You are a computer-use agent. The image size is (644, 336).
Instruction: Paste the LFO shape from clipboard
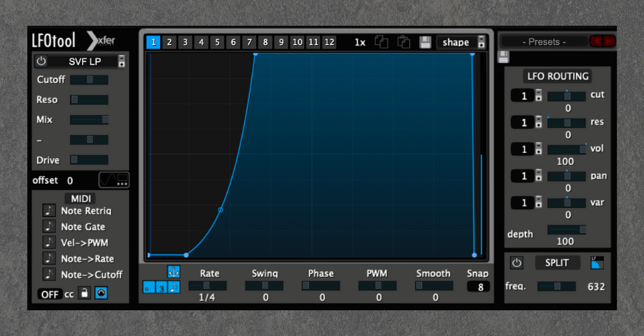(404, 42)
